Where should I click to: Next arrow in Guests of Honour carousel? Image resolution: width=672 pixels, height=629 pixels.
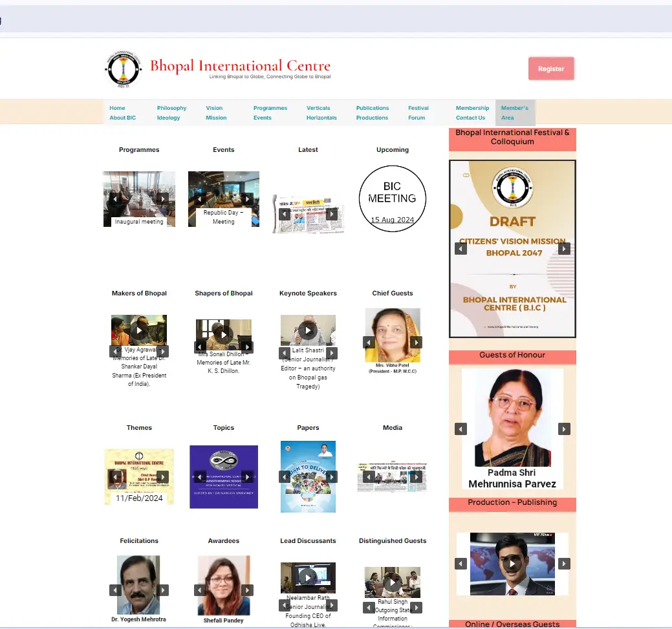click(x=564, y=429)
